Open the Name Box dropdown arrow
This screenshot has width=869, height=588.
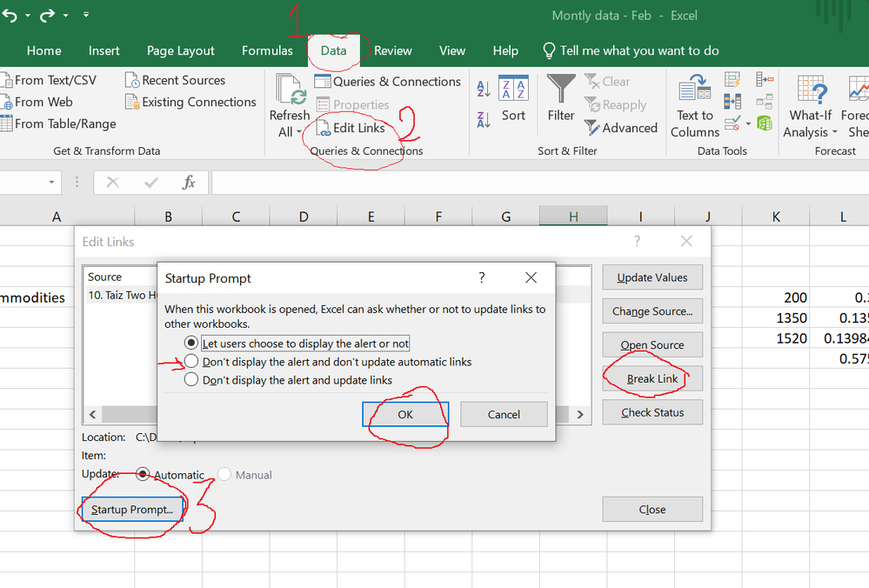coord(52,183)
